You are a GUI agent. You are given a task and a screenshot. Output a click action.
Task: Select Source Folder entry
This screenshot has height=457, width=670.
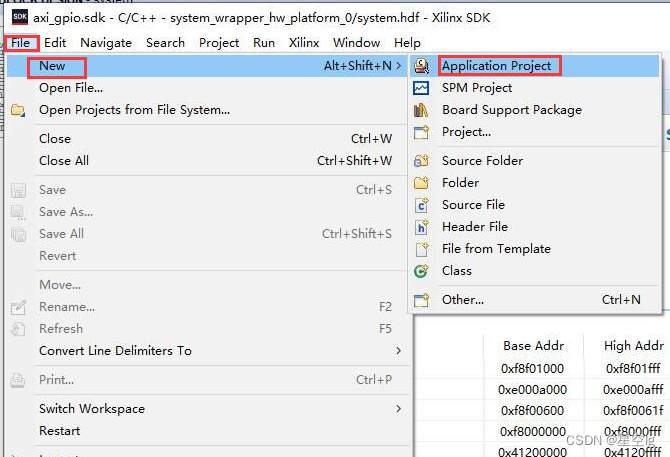click(x=534, y=161)
